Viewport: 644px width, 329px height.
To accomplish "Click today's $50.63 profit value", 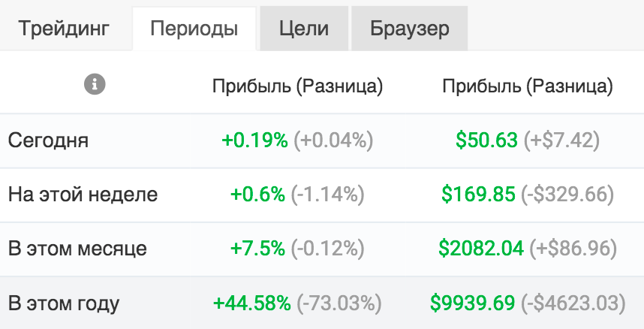I will pyautogui.click(x=486, y=140).
